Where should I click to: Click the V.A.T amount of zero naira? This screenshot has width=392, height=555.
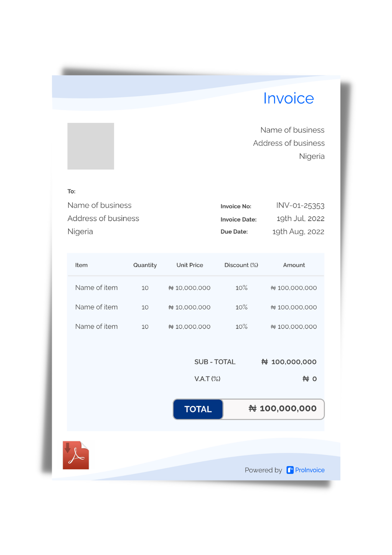click(x=309, y=379)
